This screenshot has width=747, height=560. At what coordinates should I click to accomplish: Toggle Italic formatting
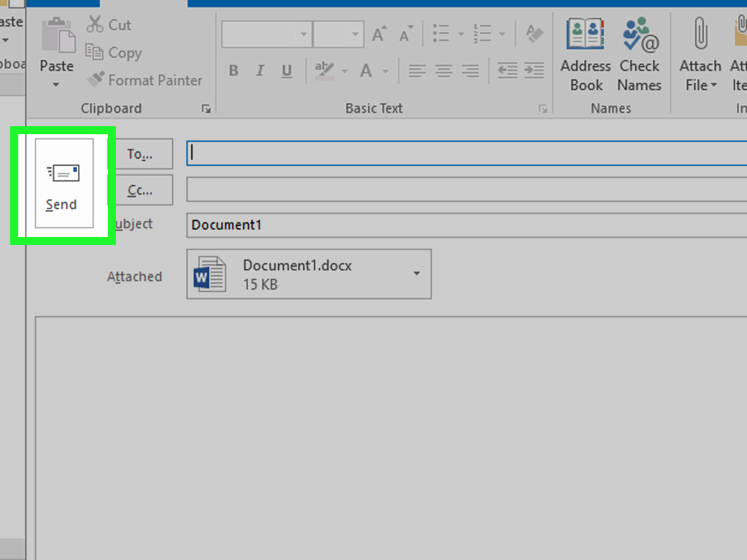pyautogui.click(x=260, y=71)
